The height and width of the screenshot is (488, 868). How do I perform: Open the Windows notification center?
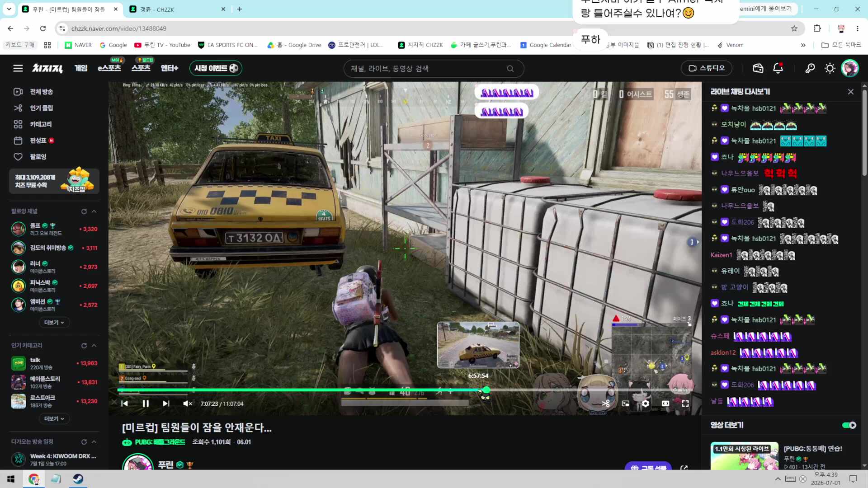tap(853, 479)
